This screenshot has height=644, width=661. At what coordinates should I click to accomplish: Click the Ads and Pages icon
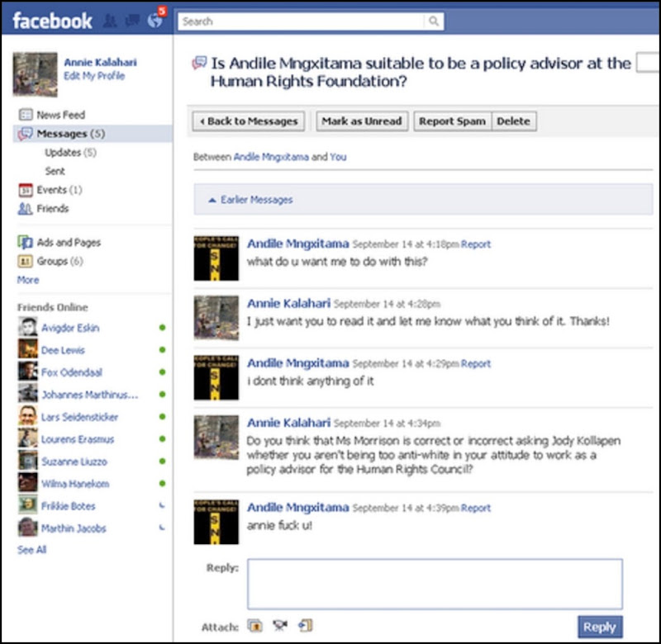tap(25, 242)
